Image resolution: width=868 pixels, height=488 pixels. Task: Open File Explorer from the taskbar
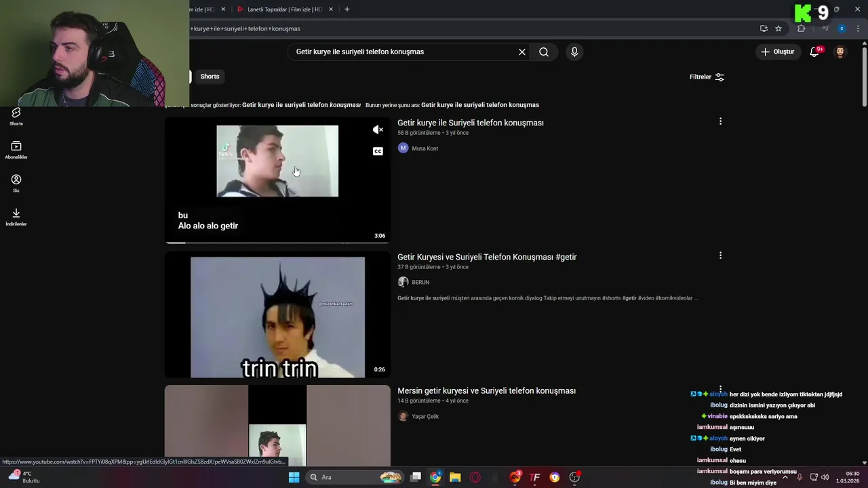[455, 477]
